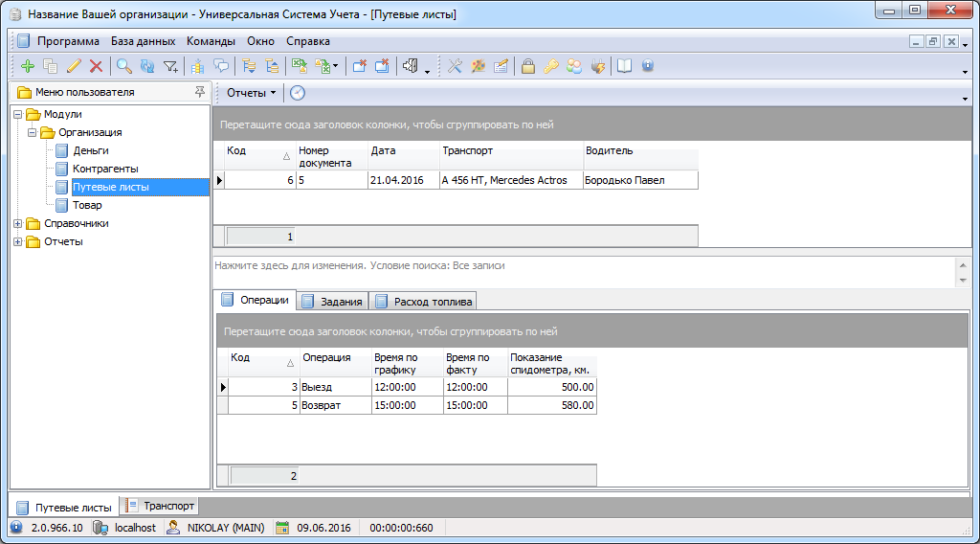Collapse the Организация tree node

(33, 132)
